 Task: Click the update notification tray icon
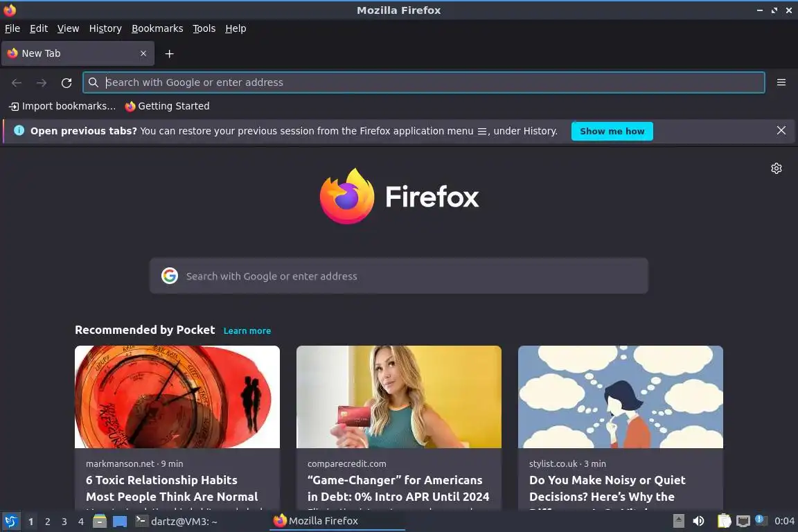tap(761, 520)
